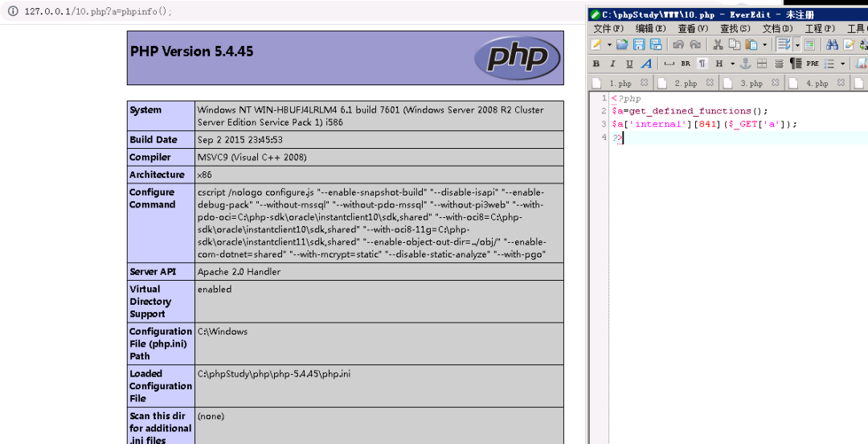
Task: Click the MSVC9 compiler value
Action: coord(252,158)
